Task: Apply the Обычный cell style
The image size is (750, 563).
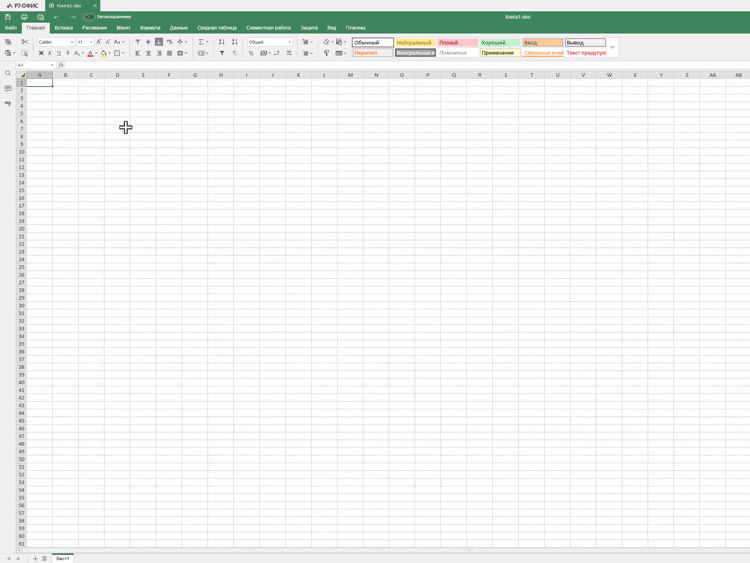Action: click(373, 43)
